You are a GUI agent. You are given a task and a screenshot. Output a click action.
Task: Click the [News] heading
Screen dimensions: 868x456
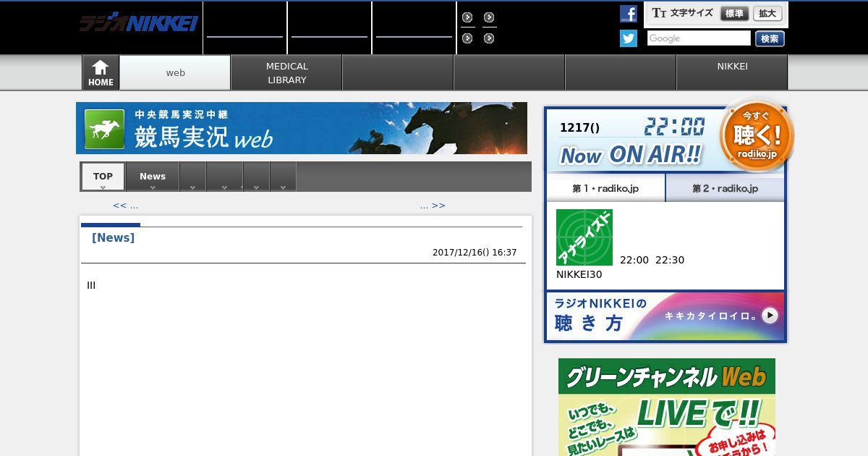[x=113, y=238]
